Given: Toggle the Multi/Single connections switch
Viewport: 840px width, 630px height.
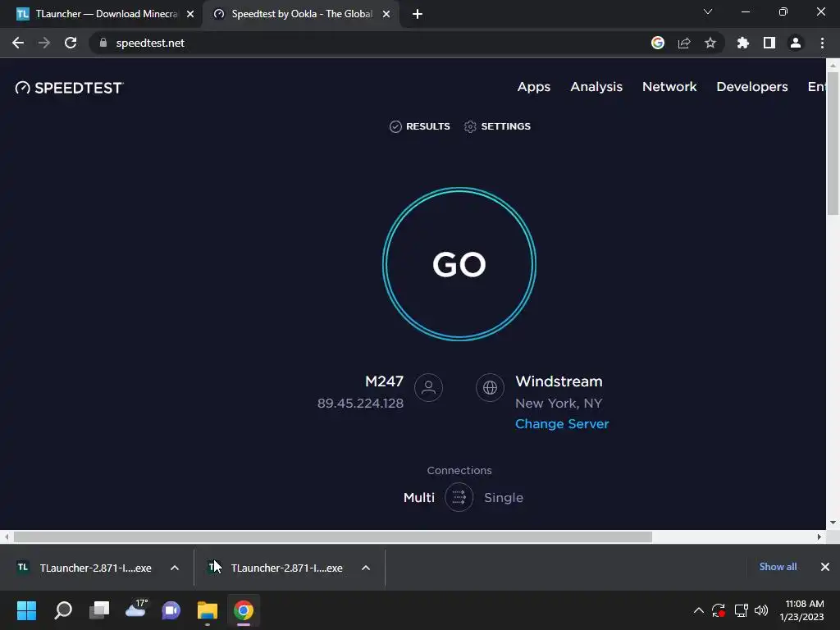Looking at the screenshot, I should (459, 497).
